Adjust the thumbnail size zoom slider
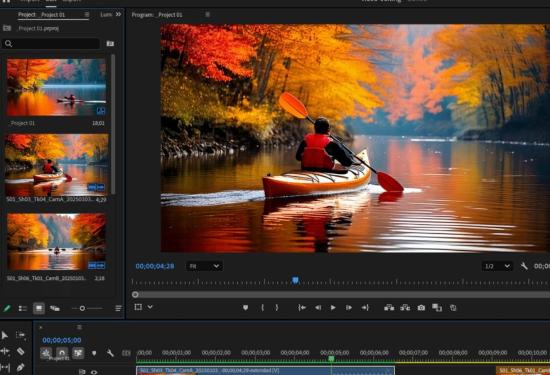The image size is (550, 375). click(82, 308)
